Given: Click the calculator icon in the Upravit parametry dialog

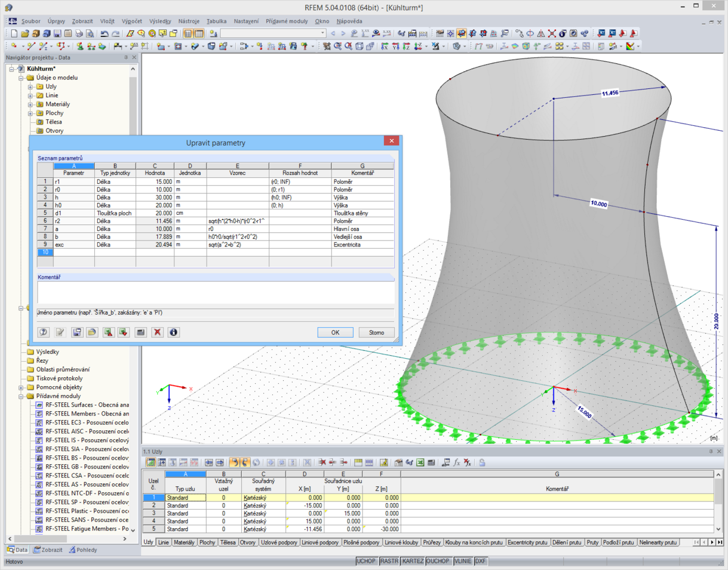Looking at the screenshot, I should click(x=140, y=332).
